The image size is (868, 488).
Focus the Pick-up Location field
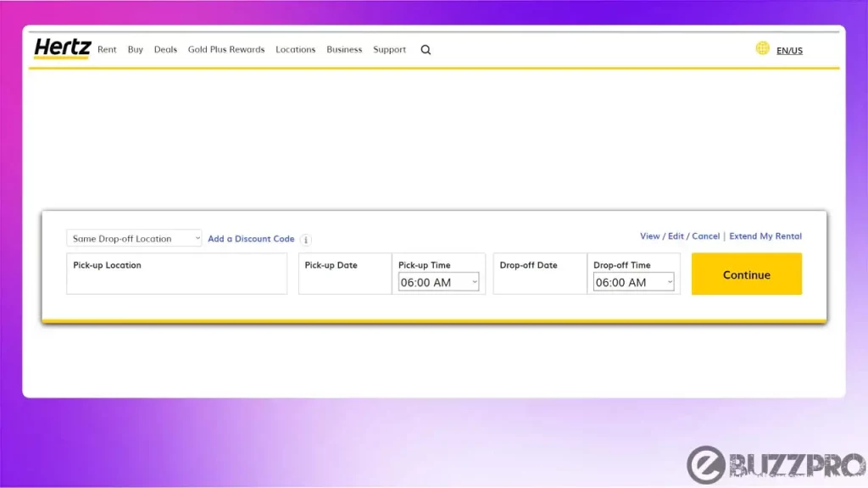[176, 274]
